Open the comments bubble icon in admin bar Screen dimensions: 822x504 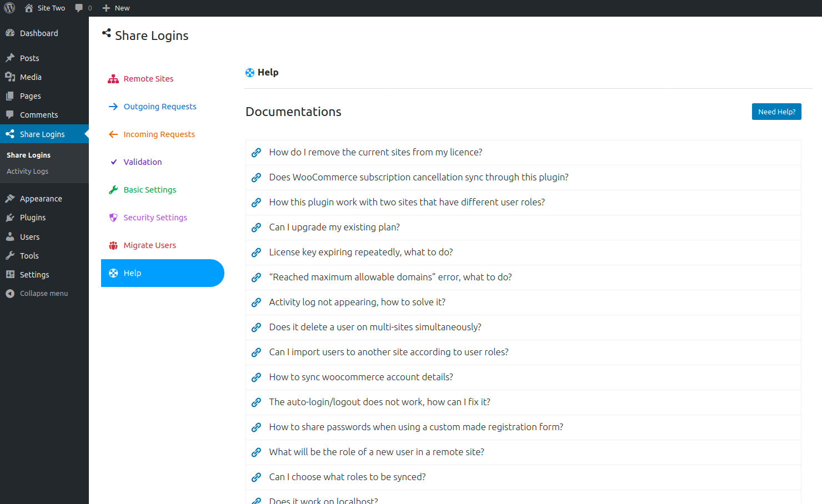(x=79, y=8)
